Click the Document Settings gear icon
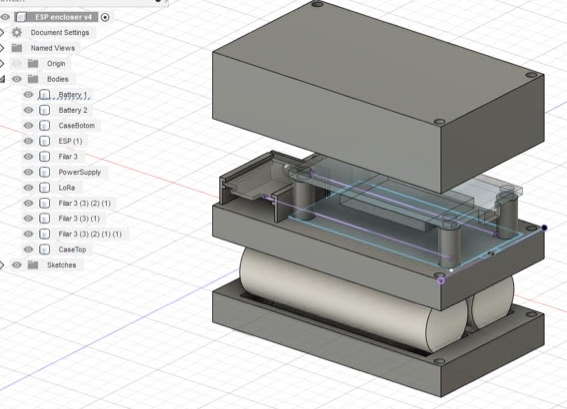This screenshot has width=567, height=409. 17,33
